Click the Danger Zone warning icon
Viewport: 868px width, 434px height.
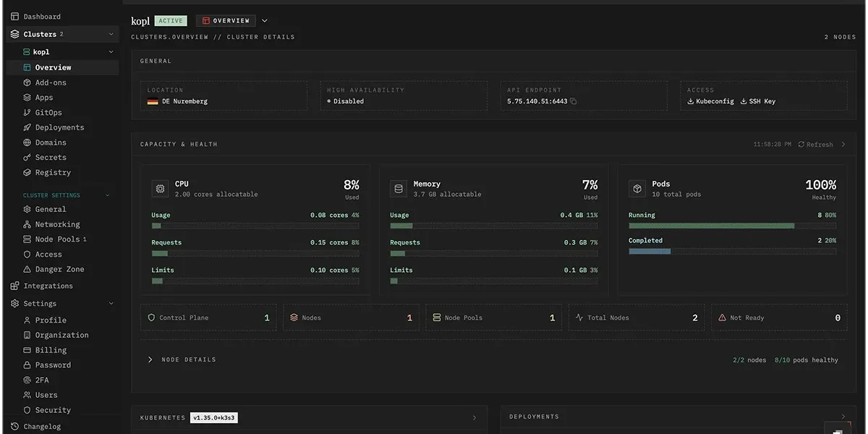(27, 269)
